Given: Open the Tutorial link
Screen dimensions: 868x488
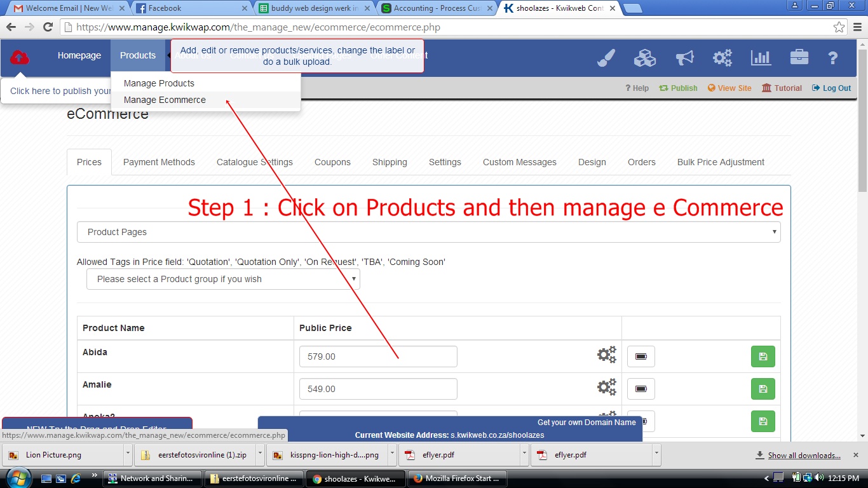Looking at the screenshot, I should point(782,88).
